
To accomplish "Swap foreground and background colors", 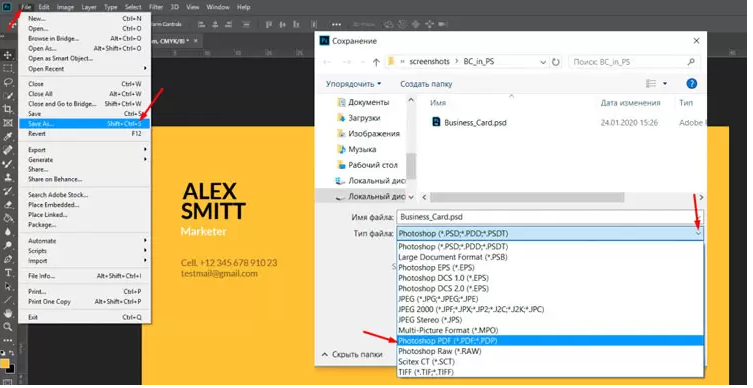I will click(12, 353).
